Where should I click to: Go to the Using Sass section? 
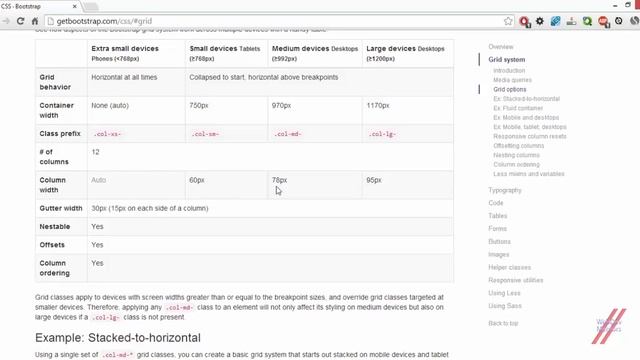pos(504,306)
